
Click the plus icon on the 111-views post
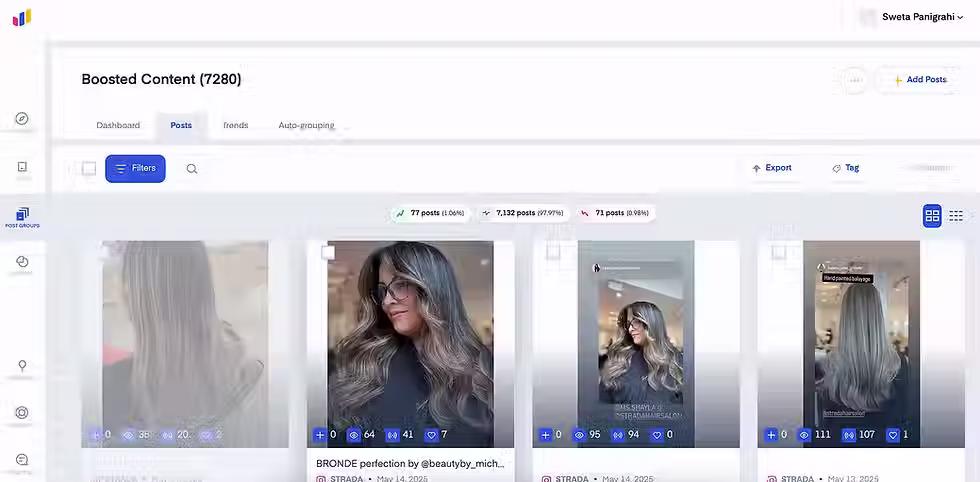pos(771,434)
